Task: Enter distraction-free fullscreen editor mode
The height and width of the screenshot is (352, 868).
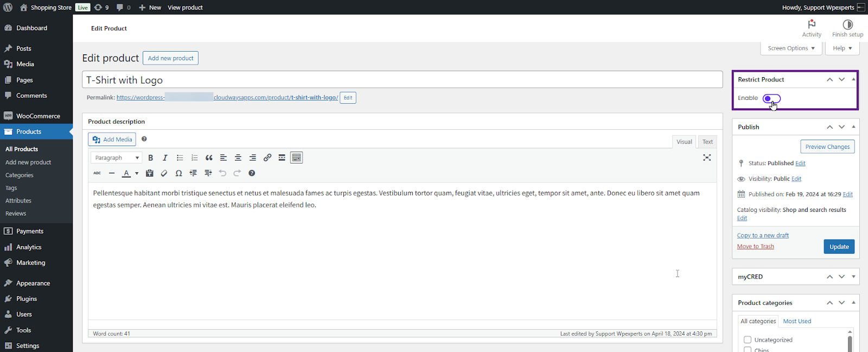Action: pyautogui.click(x=707, y=158)
